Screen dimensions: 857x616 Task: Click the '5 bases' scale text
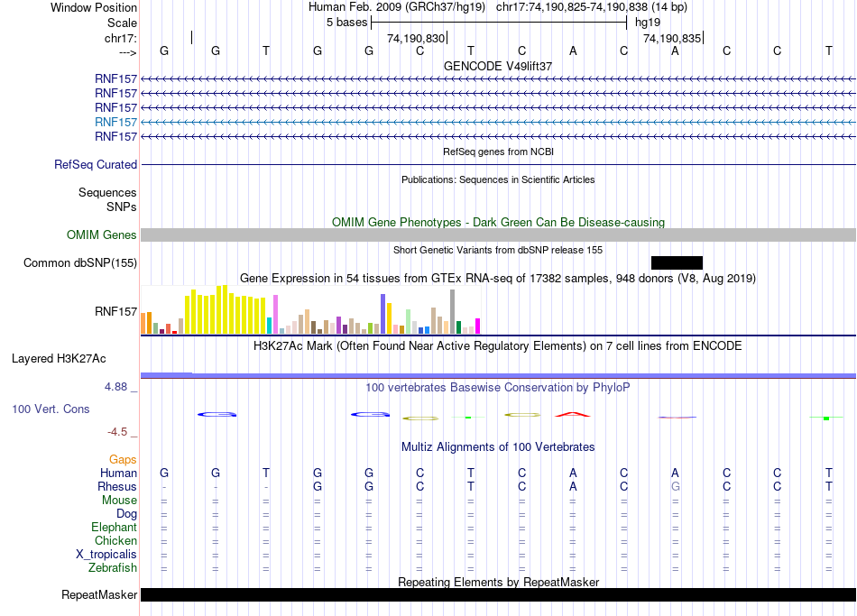[x=347, y=23]
